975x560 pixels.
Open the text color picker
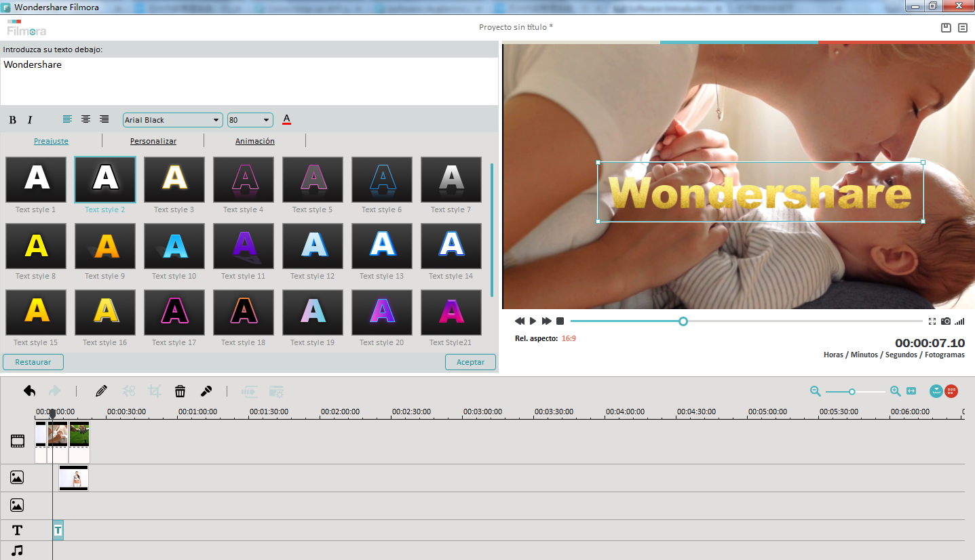[286, 119]
